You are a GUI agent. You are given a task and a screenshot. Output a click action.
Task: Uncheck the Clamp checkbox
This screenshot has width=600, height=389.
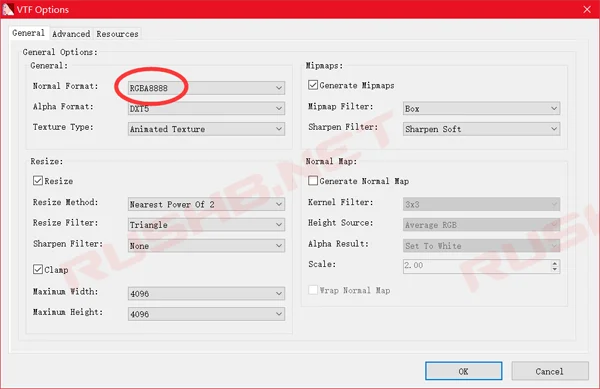(38, 269)
